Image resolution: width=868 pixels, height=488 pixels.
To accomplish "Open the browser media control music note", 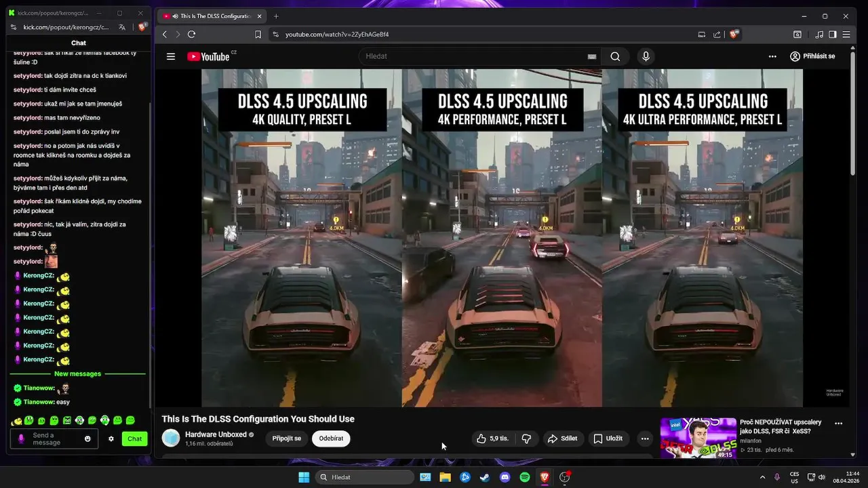I will 819,34.
